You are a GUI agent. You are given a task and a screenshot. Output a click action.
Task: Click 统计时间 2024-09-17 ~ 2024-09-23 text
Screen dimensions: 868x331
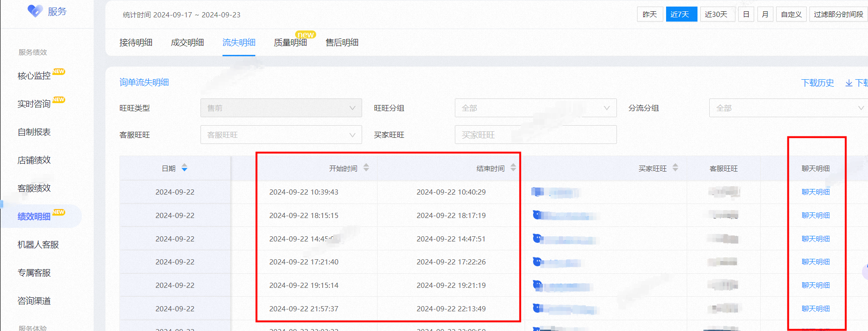point(182,15)
